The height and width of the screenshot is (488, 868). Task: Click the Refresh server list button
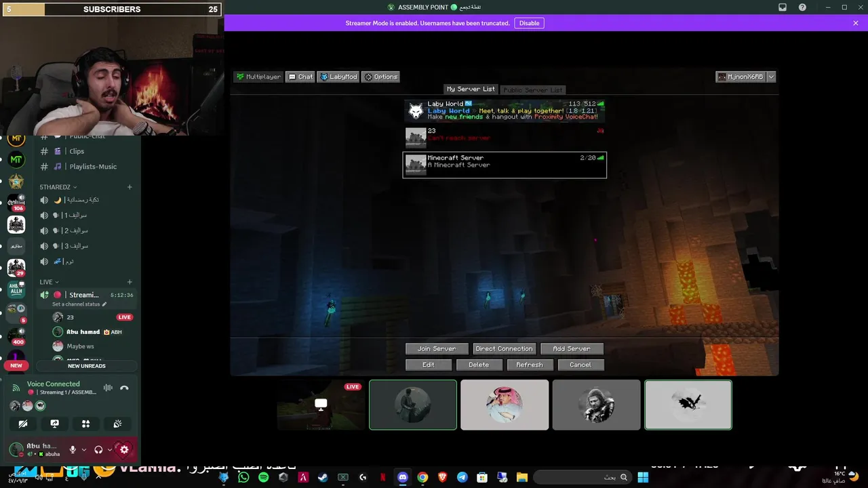tap(530, 365)
